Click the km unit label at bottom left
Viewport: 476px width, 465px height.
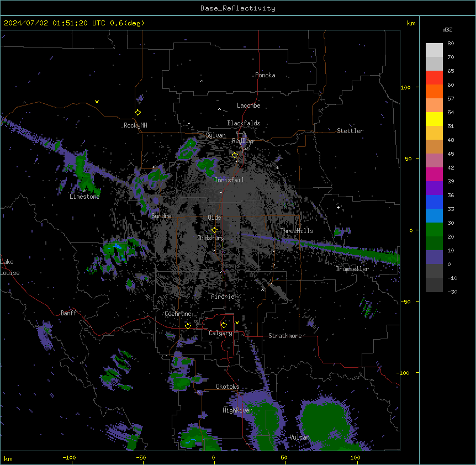[x=8, y=458]
